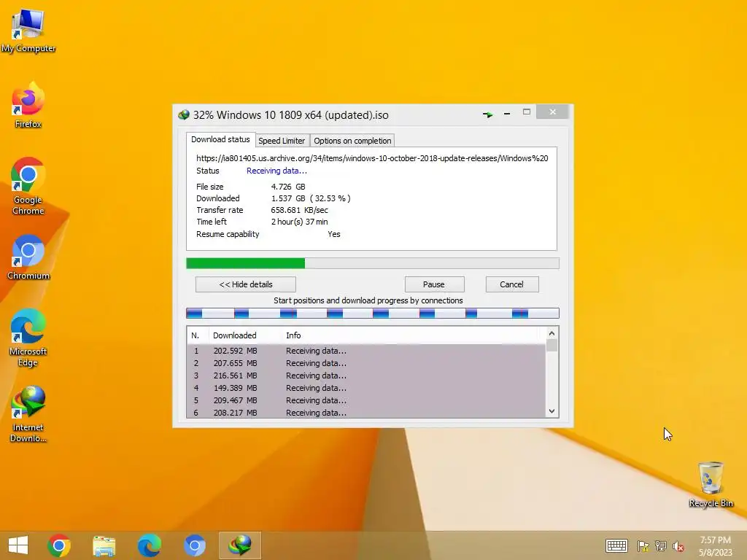Select connection row 2 with 207.655 MB
747x560 pixels.
(x=366, y=363)
